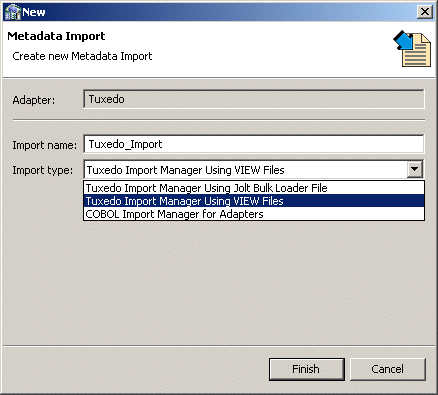Cancel the Metadata Import dialog

[387, 369]
